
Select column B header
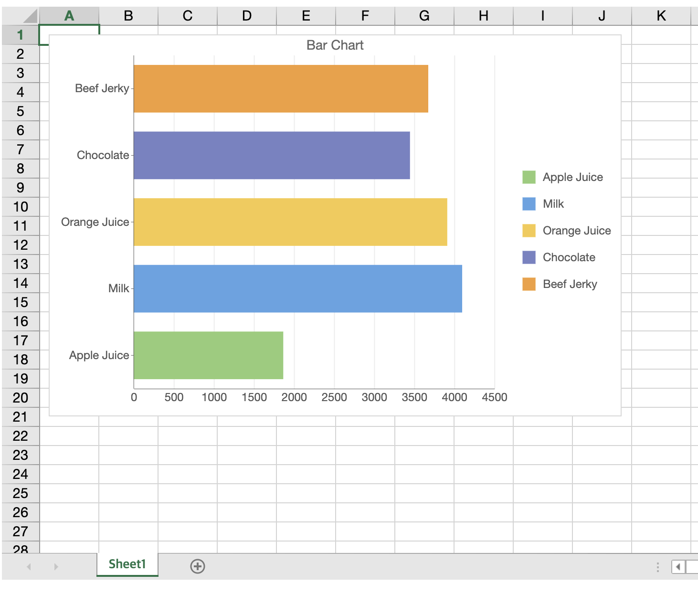pyautogui.click(x=128, y=16)
